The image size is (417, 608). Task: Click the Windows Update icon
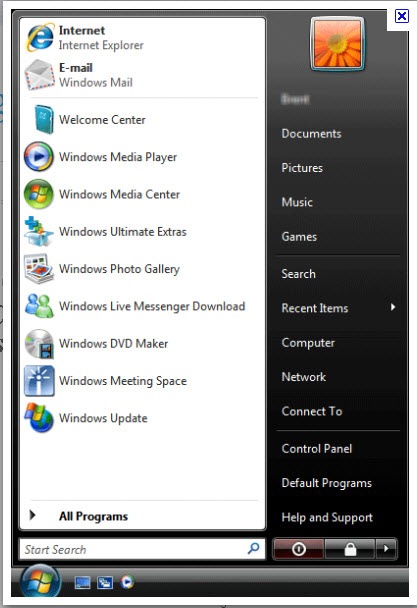(x=39, y=418)
